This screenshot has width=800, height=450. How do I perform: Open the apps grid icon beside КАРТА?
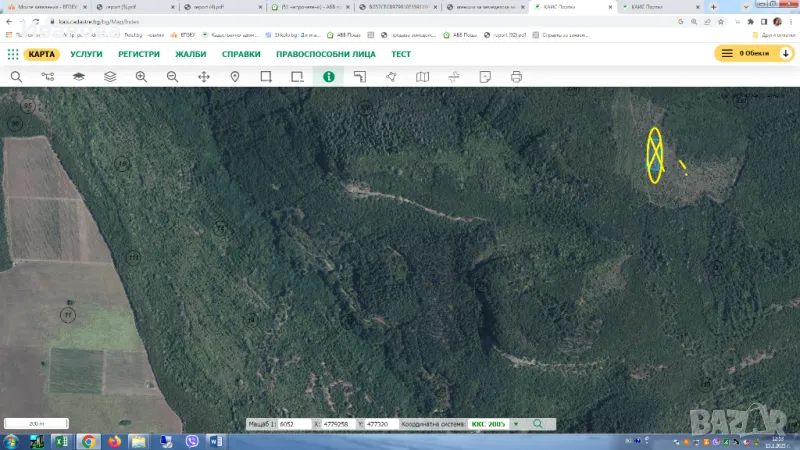pyautogui.click(x=13, y=54)
